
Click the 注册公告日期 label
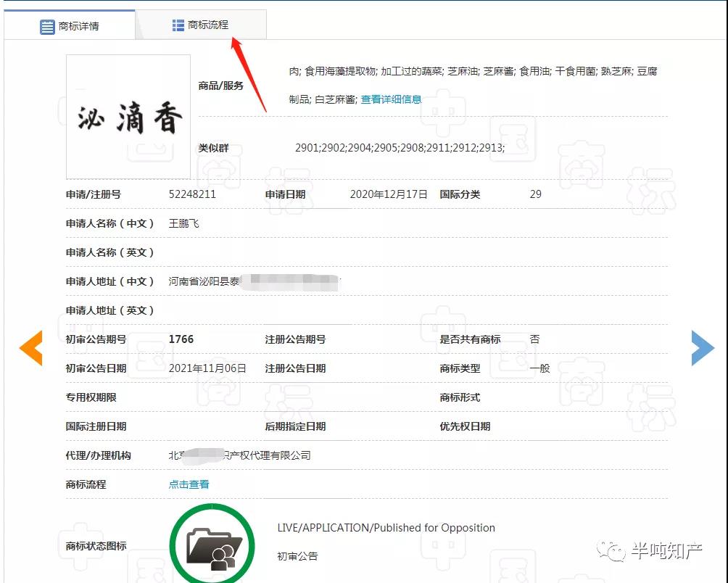[x=295, y=368]
